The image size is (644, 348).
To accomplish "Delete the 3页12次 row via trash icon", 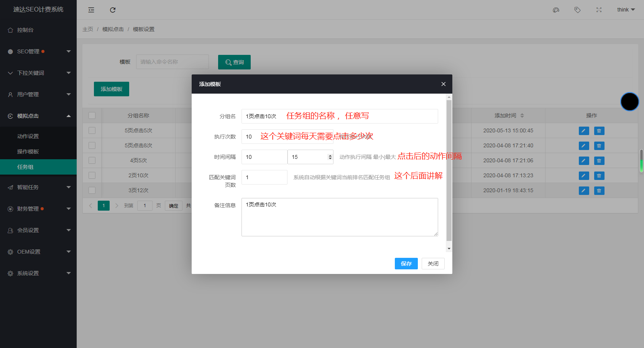I will pyautogui.click(x=599, y=191).
